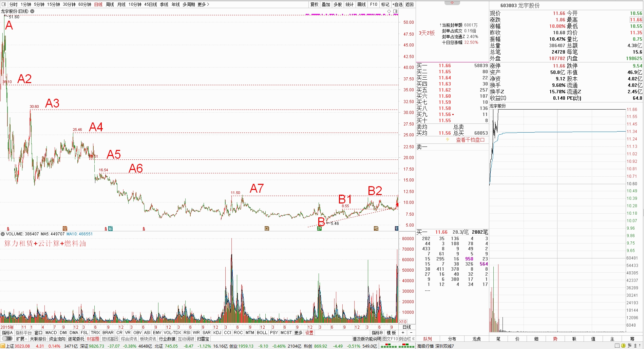Collapse the top info panel arrow
The image size is (644, 349).
(x=452, y=3)
